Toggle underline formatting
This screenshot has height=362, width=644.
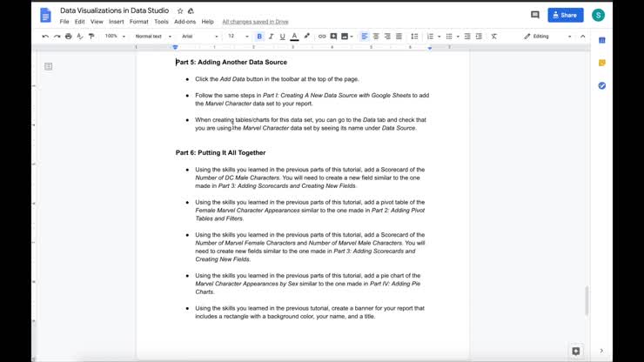point(282,37)
